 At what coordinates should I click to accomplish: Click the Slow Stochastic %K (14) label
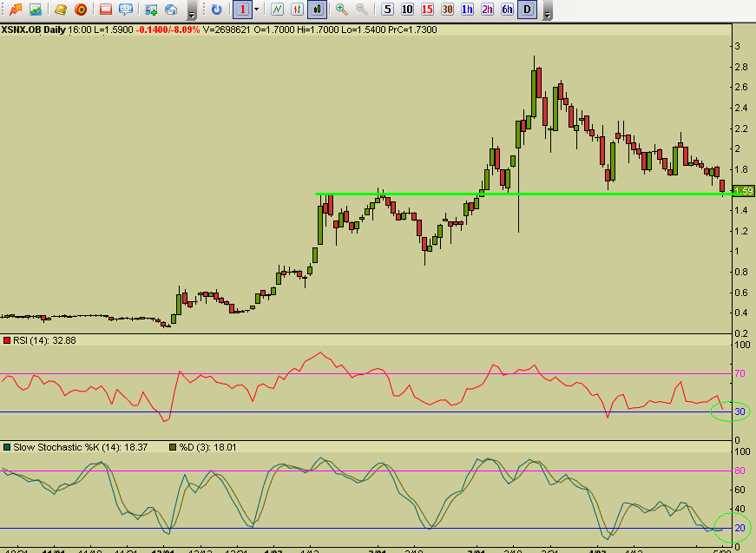click(x=80, y=447)
